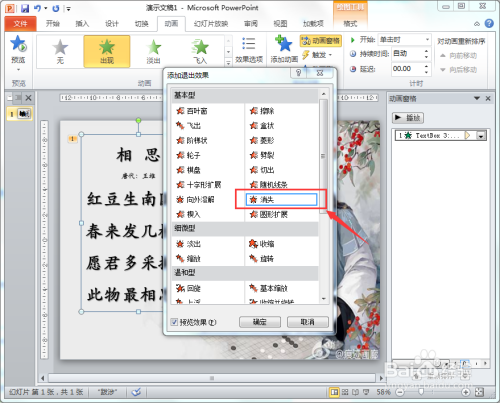Screen dimensions: 500x403
Task: Click the zoom in plus button
Action: click(x=466, y=392)
